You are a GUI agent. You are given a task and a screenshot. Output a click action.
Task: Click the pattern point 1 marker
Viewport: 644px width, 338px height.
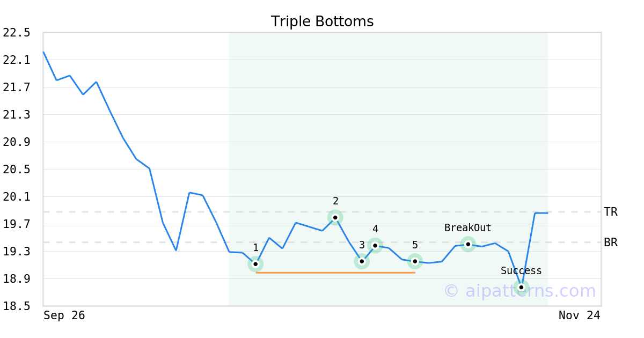point(255,264)
